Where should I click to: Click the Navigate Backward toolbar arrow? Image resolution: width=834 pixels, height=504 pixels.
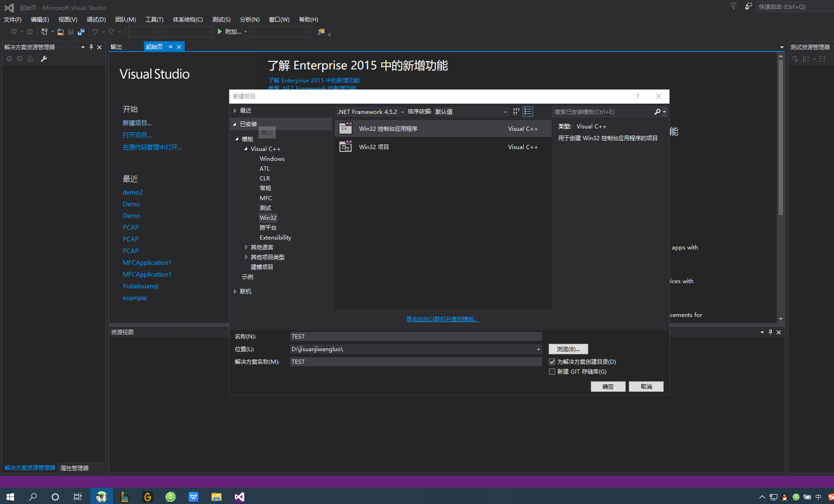pos(14,31)
